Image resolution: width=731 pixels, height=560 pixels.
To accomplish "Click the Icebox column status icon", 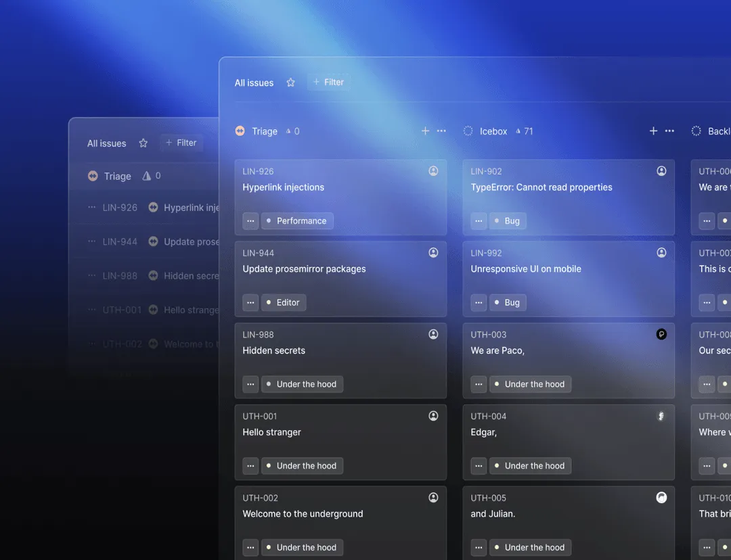I will pyautogui.click(x=468, y=131).
